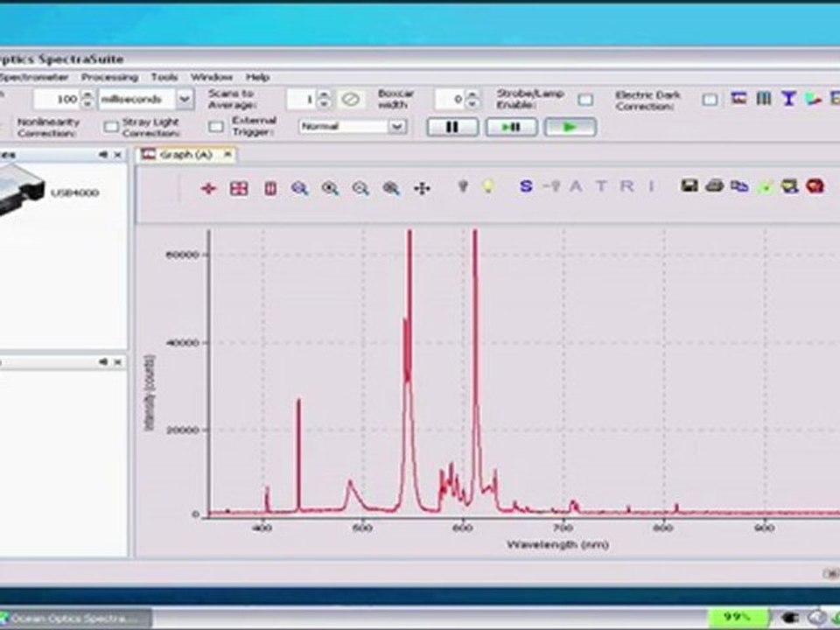The image size is (840, 630).
Task: Click the blue columns icon in top toolbar
Action: click(x=763, y=99)
